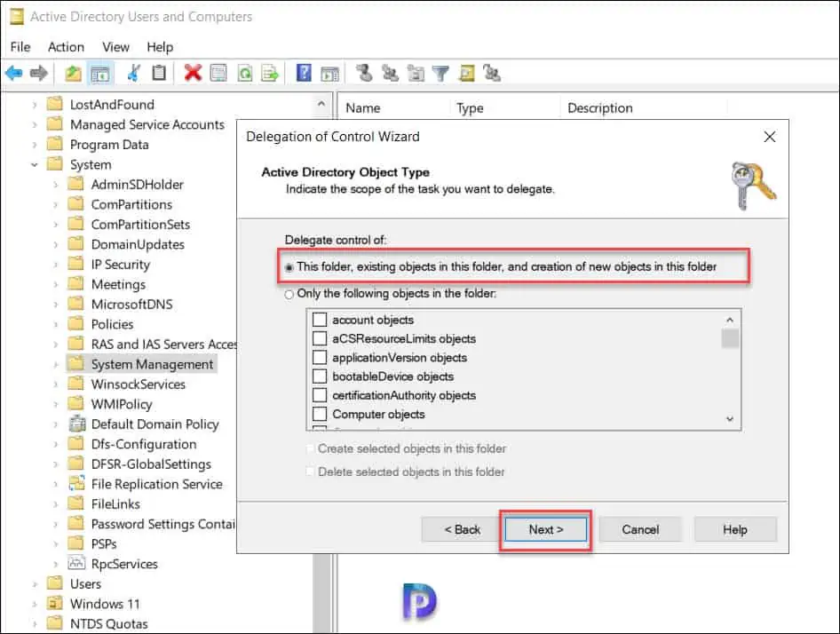The image size is (840, 634).
Task: Click Cancel in Delegation wizard
Action: (640, 529)
